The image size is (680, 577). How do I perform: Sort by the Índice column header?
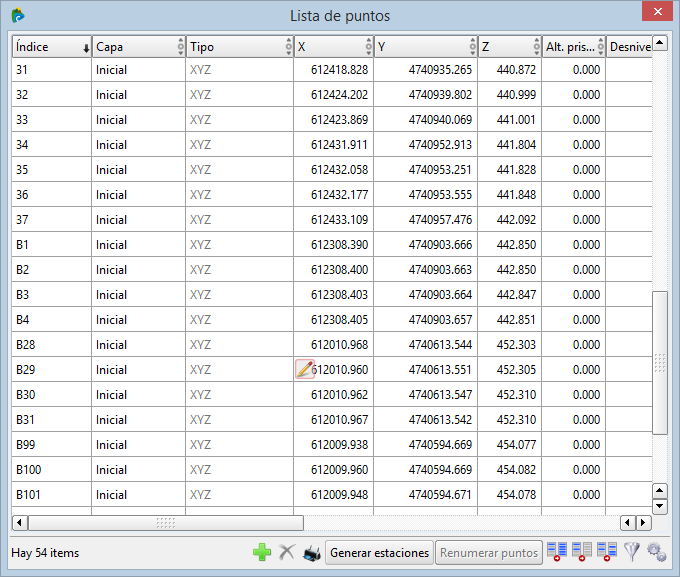[52, 46]
